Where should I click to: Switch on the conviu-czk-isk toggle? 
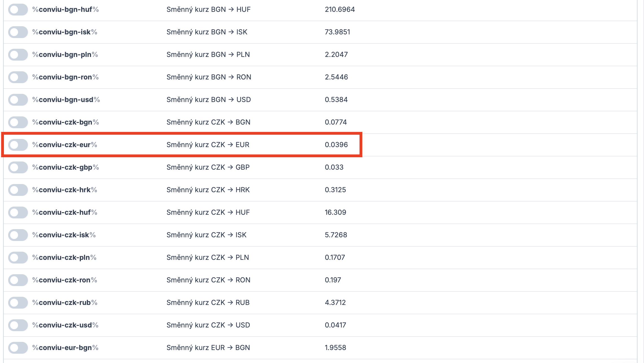click(18, 235)
